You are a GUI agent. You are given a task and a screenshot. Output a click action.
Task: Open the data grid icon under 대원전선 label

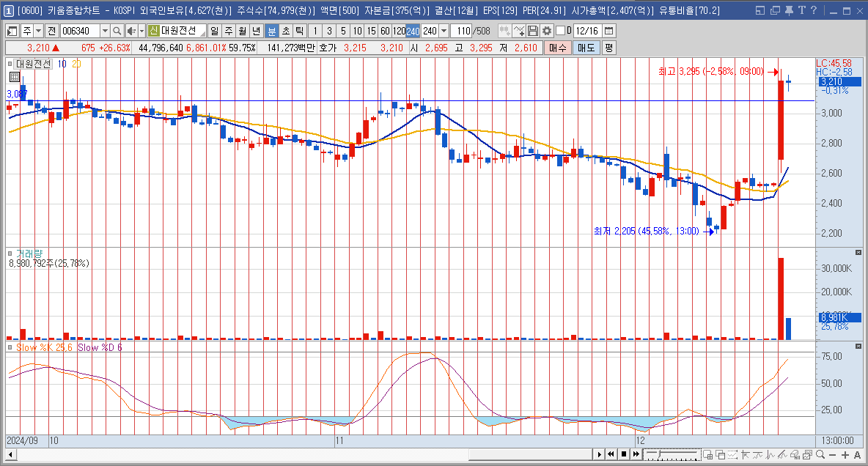pos(15,77)
